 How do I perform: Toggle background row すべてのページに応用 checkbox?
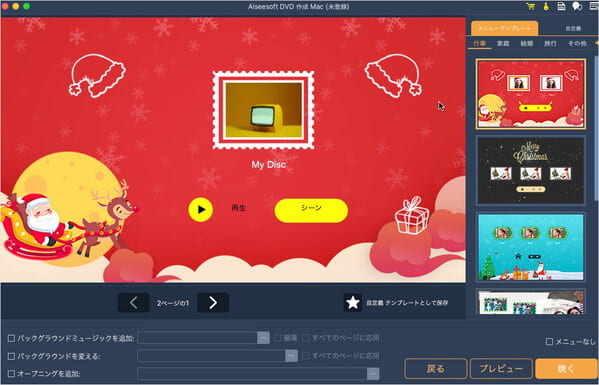click(306, 356)
